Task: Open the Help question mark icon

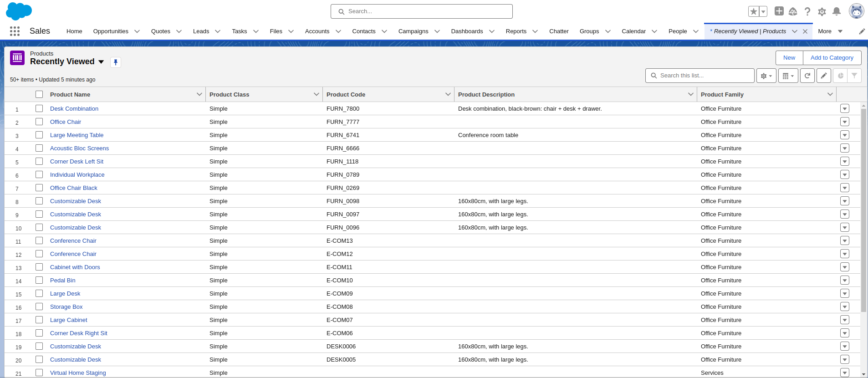Action: 807,11
